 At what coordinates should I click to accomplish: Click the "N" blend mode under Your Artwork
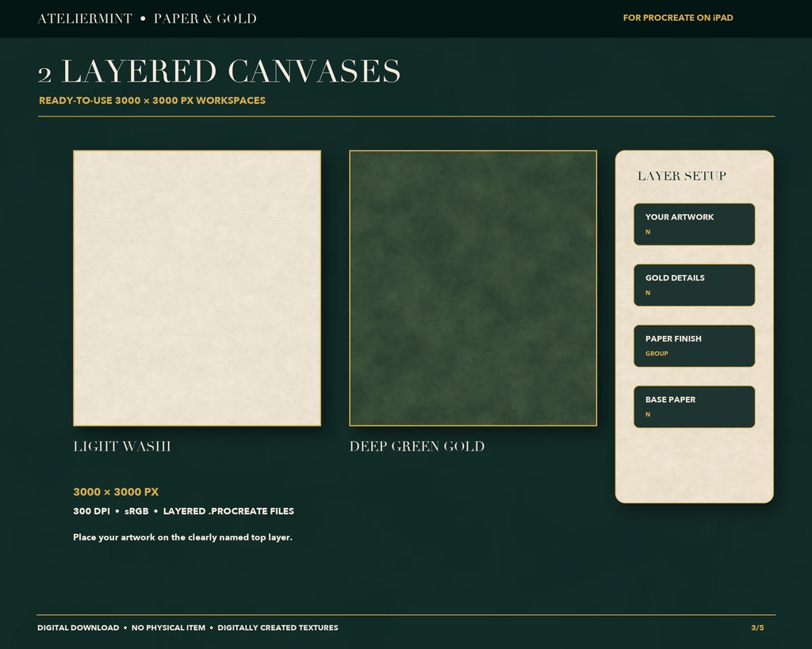tap(648, 232)
